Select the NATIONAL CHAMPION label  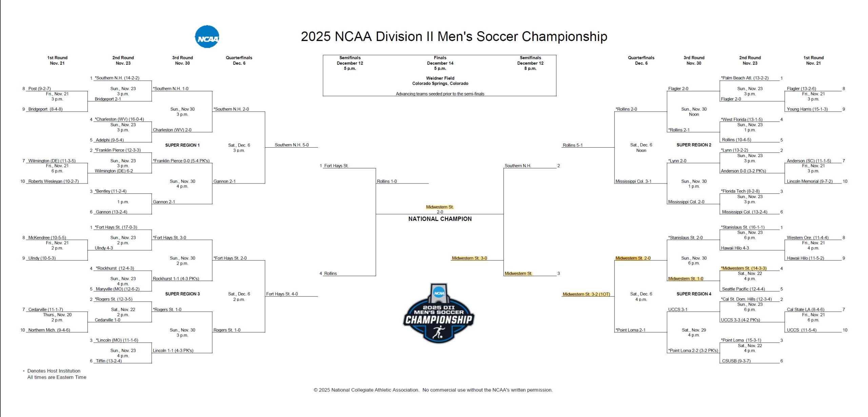440,219
